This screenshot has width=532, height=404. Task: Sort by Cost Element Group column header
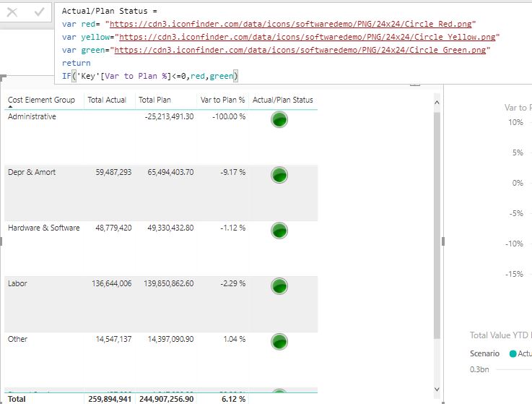click(x=41, y=100)
